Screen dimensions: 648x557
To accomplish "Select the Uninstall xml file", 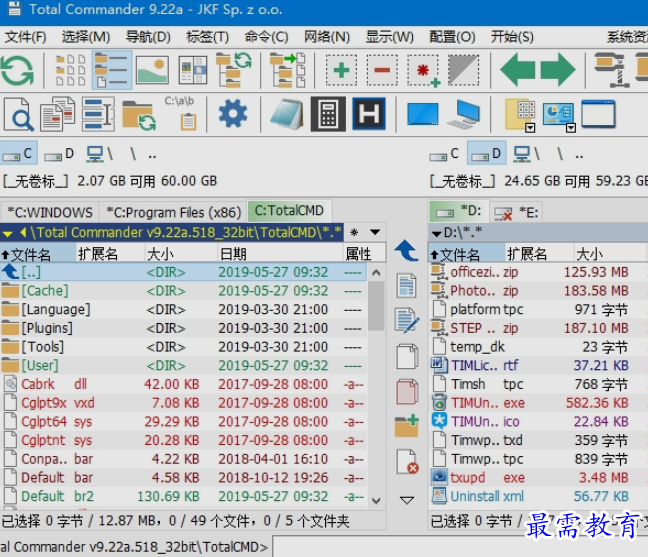I will [x=537, y=496].
